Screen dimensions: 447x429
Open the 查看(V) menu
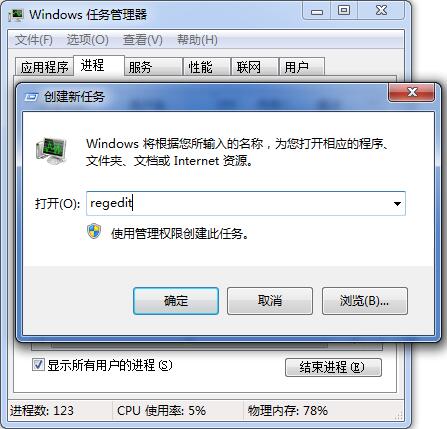coord(143,40)
